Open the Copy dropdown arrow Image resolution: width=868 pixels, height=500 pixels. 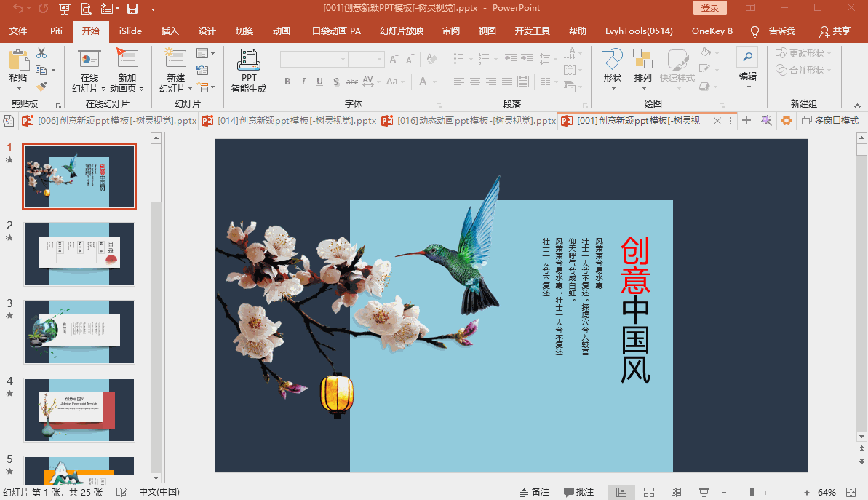click(x=54, y=71)
